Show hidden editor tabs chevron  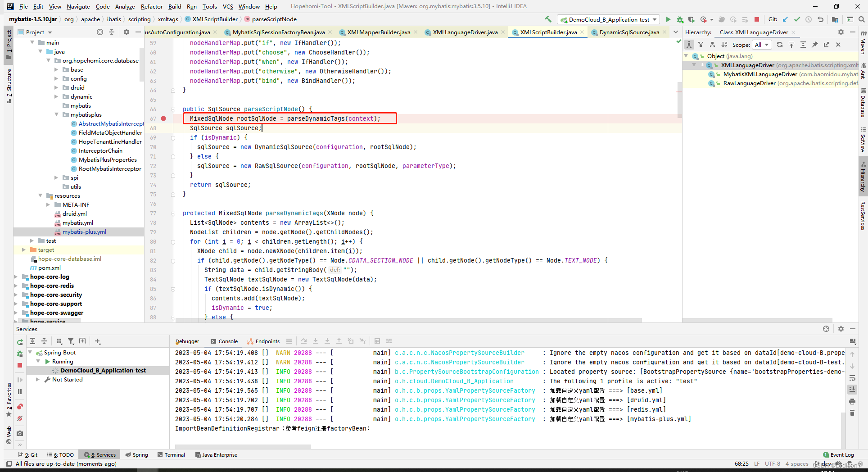[676, 32]
